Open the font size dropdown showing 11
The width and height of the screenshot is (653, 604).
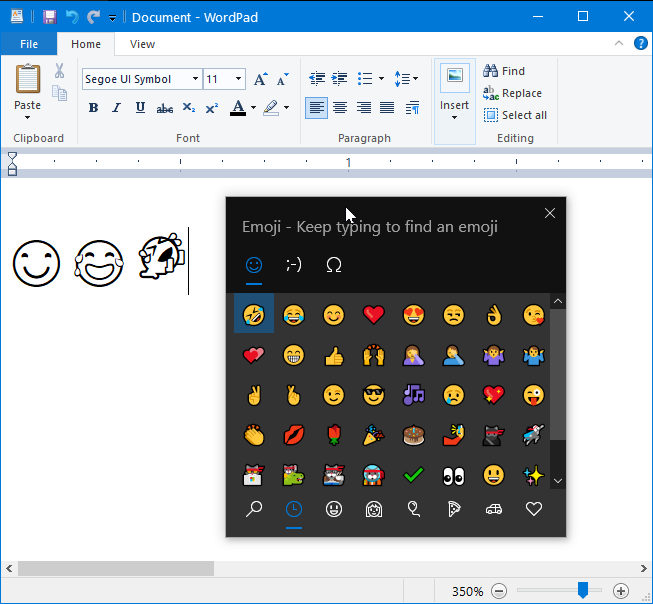tap(238, 79)
